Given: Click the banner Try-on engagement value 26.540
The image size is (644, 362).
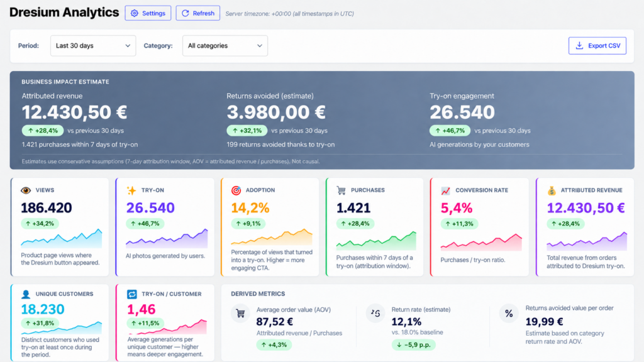Looking at the screenshot, I should pos(462,112).
